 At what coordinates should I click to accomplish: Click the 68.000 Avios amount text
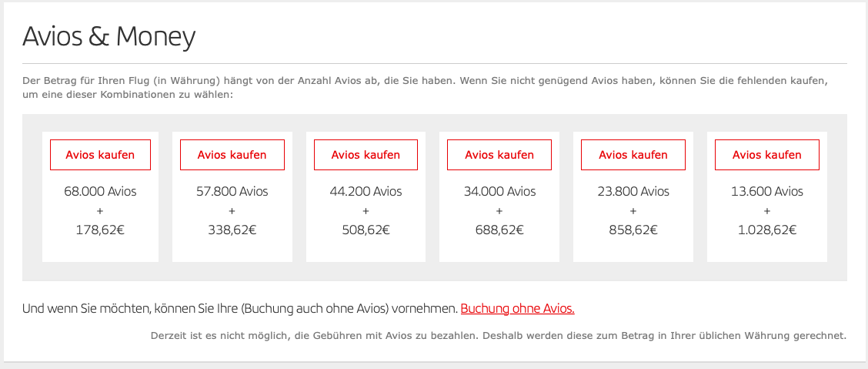100,191
